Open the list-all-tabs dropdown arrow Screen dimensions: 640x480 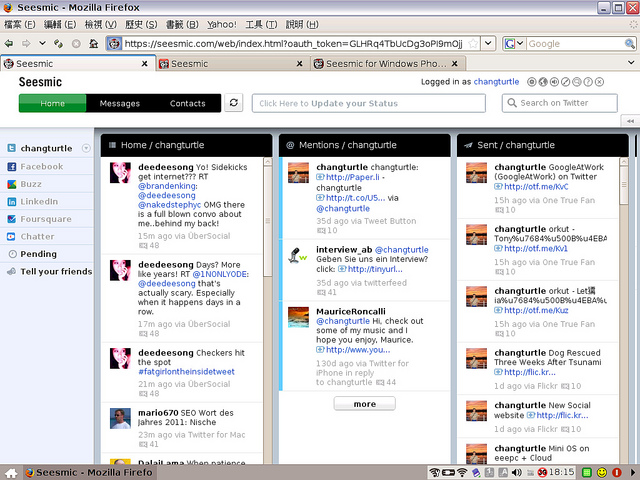pyautogui.click(x=631, y=62)
